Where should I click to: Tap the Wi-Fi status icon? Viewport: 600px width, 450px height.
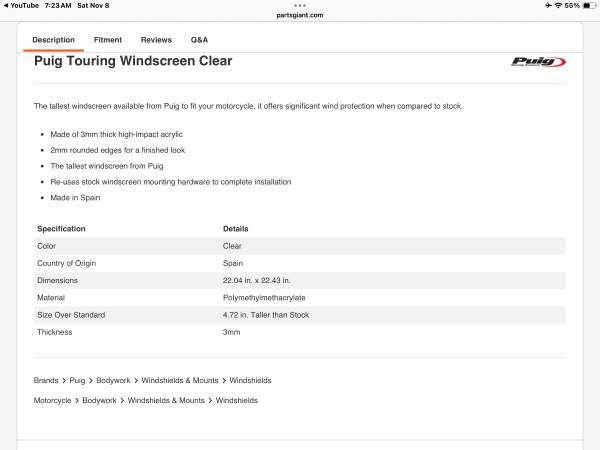pyautogui.click(x=557, y=6)
